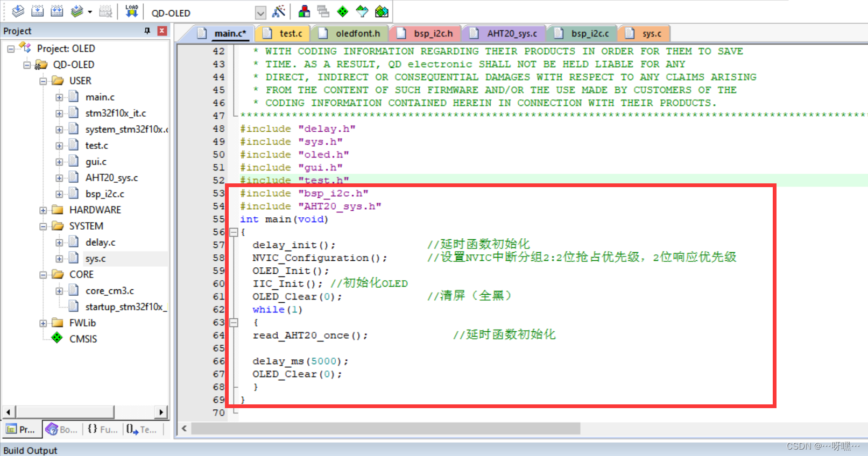Click the HARDWARE folder icon

[x=58, y=210]
